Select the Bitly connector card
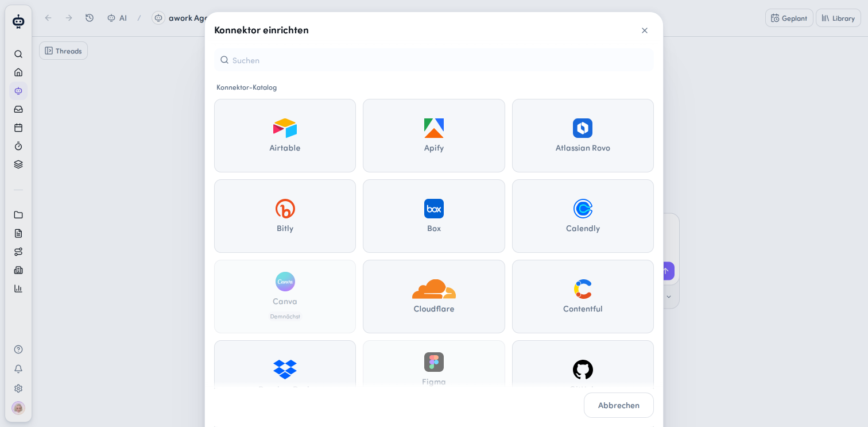 coord(285,216)
